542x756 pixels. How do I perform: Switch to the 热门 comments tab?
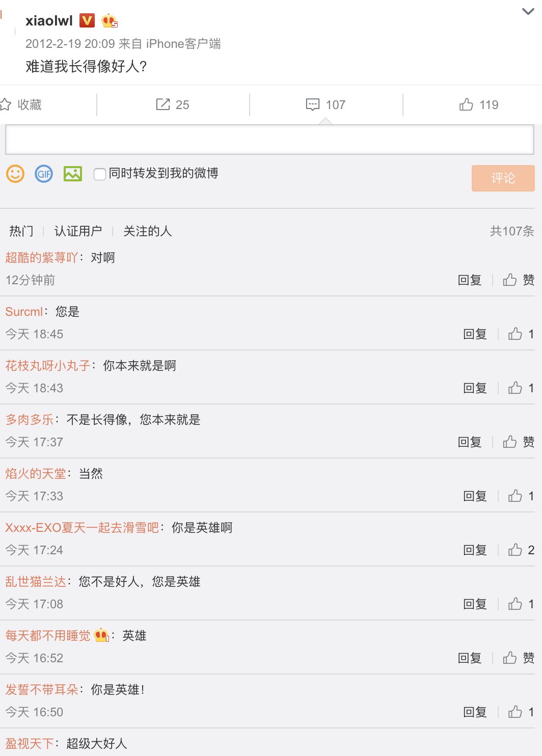coord(21,231)
